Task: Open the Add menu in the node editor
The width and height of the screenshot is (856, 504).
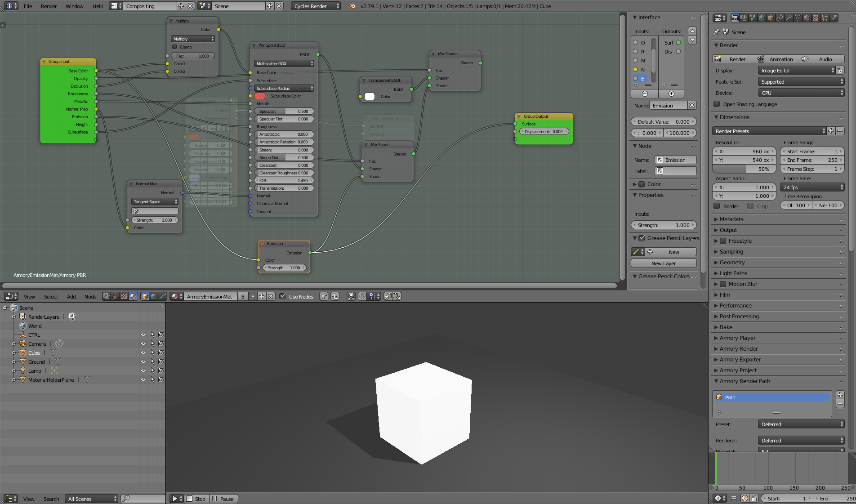Action: tap(71, 297)
